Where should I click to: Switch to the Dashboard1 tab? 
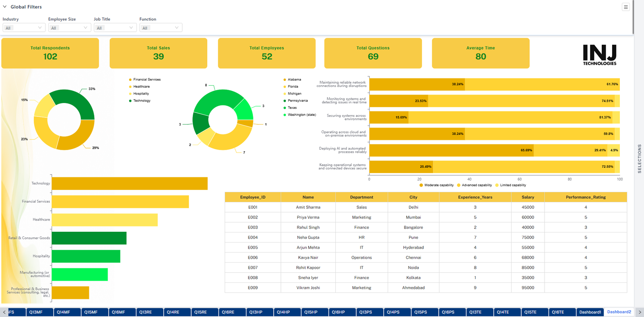point(590,312)
